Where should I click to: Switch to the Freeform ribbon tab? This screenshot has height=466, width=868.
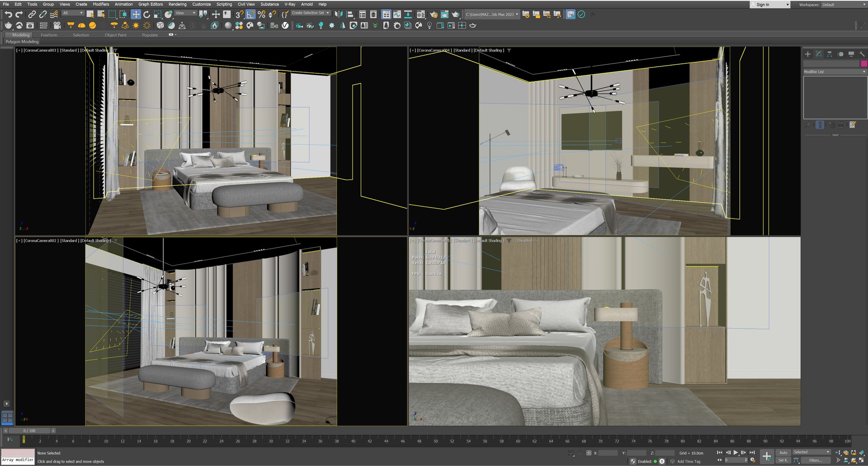[49, 35]
